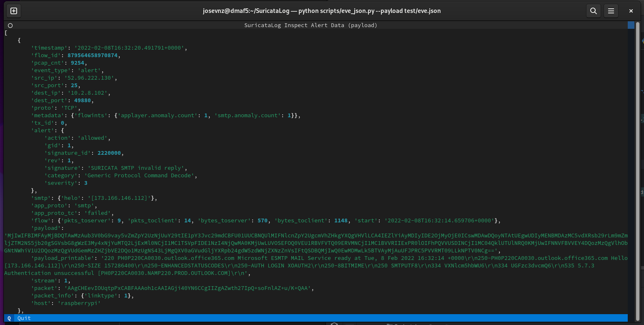Click the SuricataLog Inspect Alert Data header title
Viewport: 644px width, 325px height.
coord(311,25)
